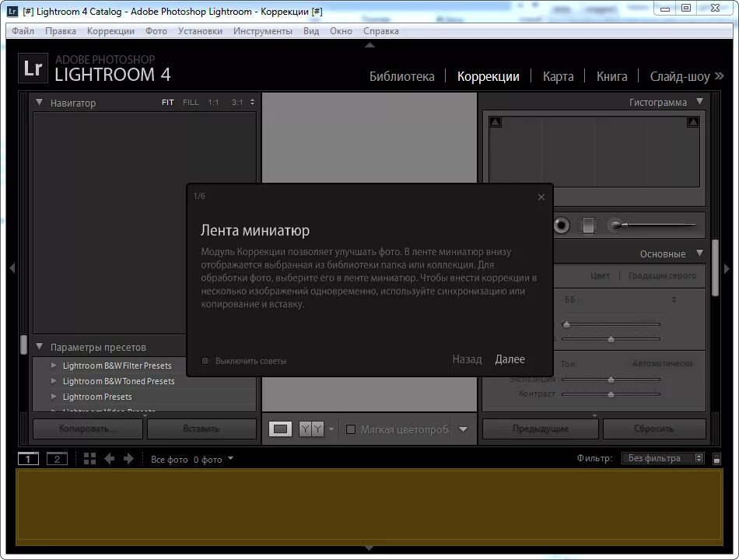Switch to before/after Y|Y view
The width and height of the screenshot is (739, 560).
(x=311, y=429)
